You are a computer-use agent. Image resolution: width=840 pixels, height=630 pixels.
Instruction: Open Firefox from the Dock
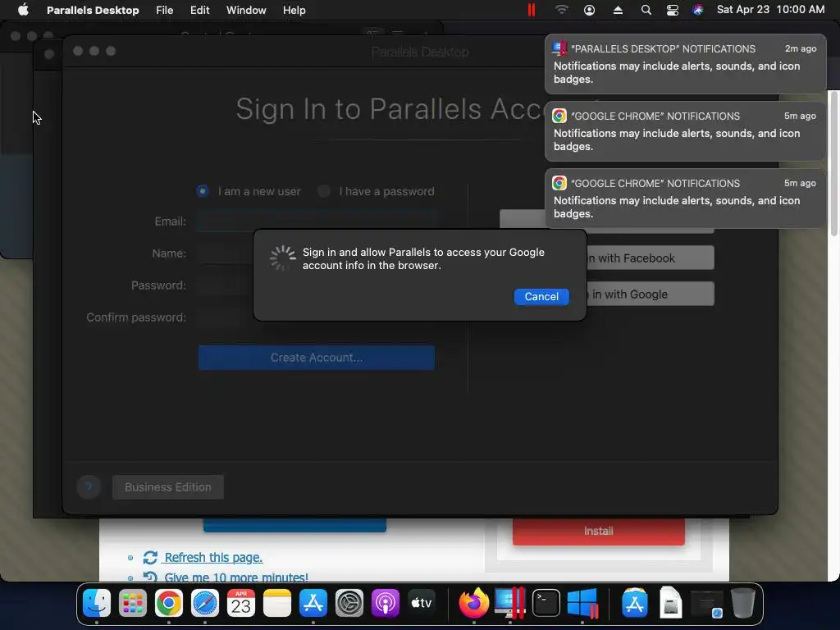pos(474,604)
